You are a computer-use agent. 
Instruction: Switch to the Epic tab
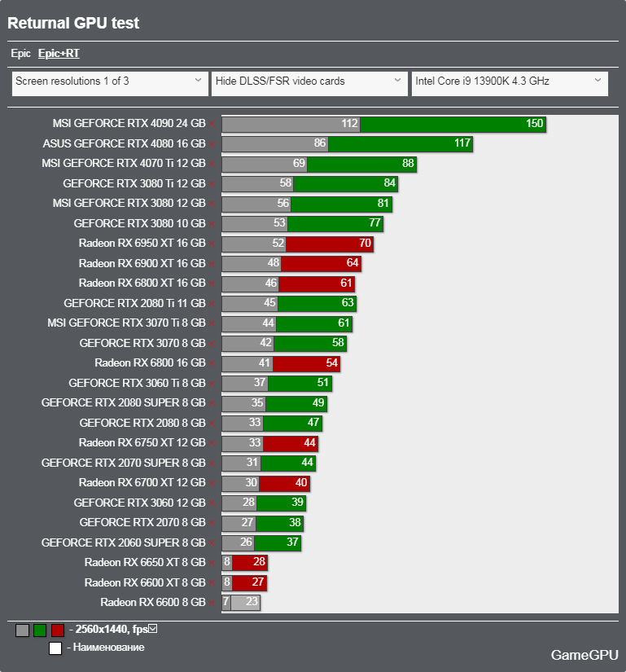pyautogui.click(x=20, y=54)
